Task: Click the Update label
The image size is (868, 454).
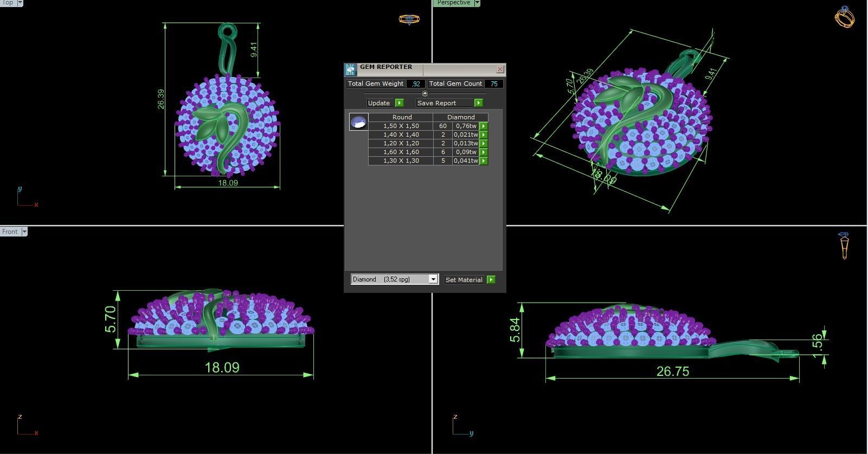Action: pyautogui.click(x=379, y=103)
